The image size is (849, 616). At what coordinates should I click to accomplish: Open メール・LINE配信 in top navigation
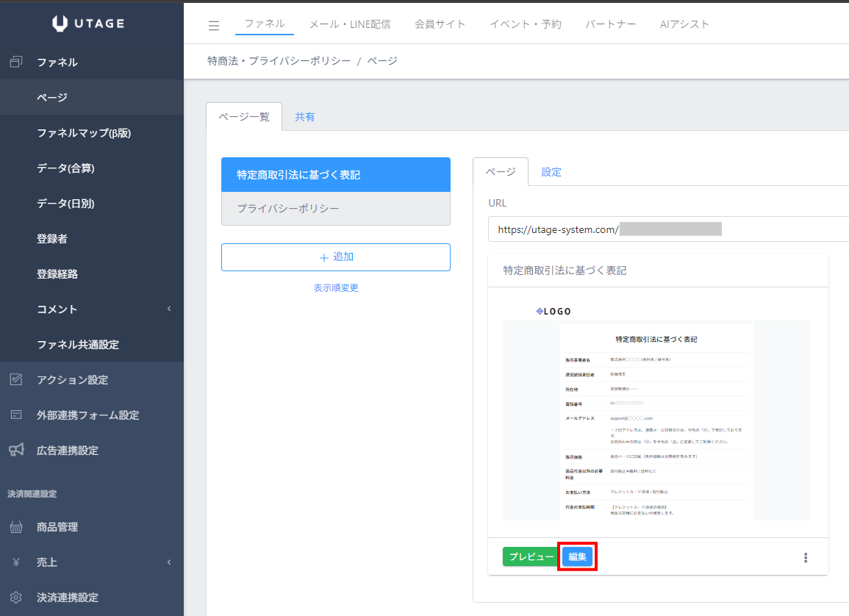click(350, 24)
